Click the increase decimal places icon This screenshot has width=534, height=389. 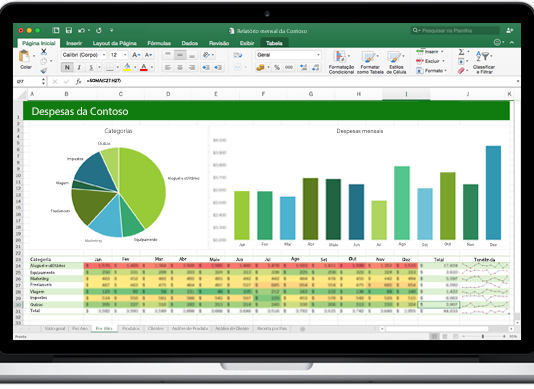(x=303, y=67)
